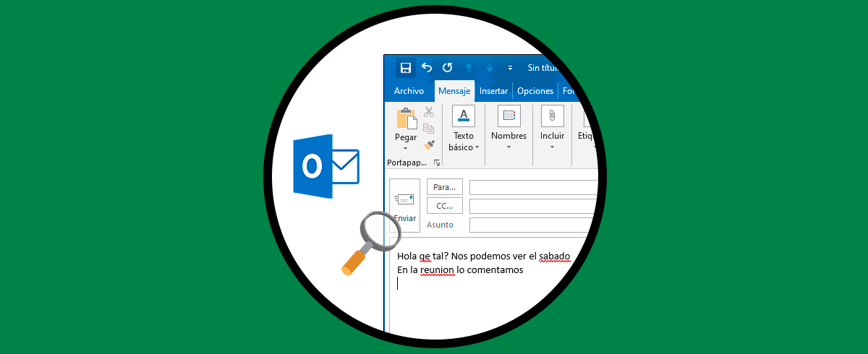Open the Portapapeles dialog launcher

436,163
